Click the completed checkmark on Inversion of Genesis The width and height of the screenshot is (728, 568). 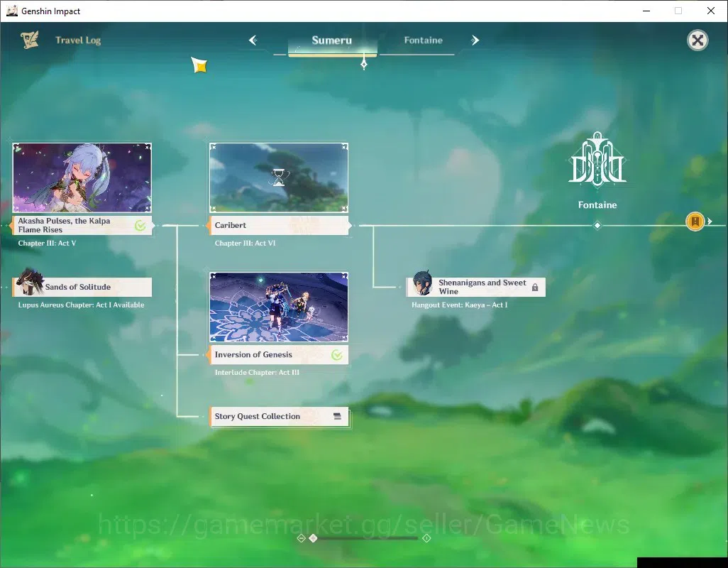337,355
